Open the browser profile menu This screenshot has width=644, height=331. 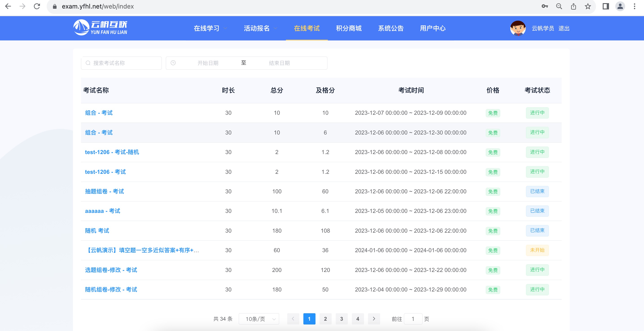[x=620, y=6]
